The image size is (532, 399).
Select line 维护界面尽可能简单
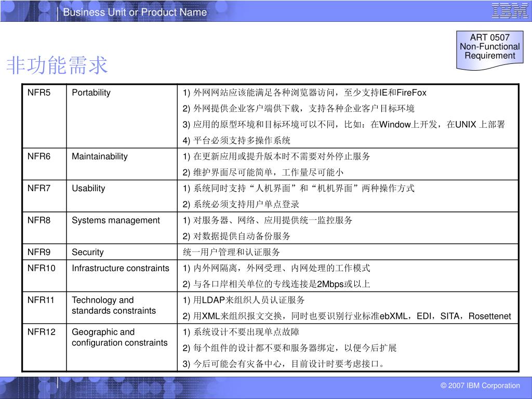[263, 172]
